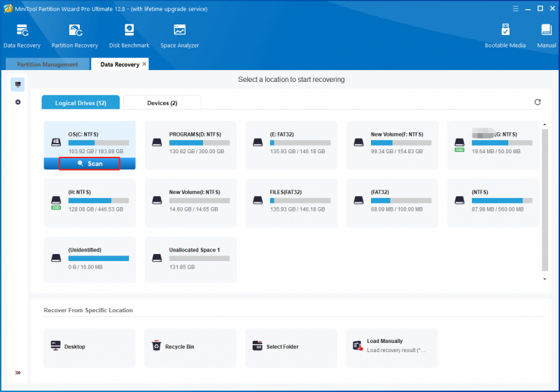560x392 pixels.
Task: Click the Scan button on OS(C: NTFS)
Action: tap(90, 164)
